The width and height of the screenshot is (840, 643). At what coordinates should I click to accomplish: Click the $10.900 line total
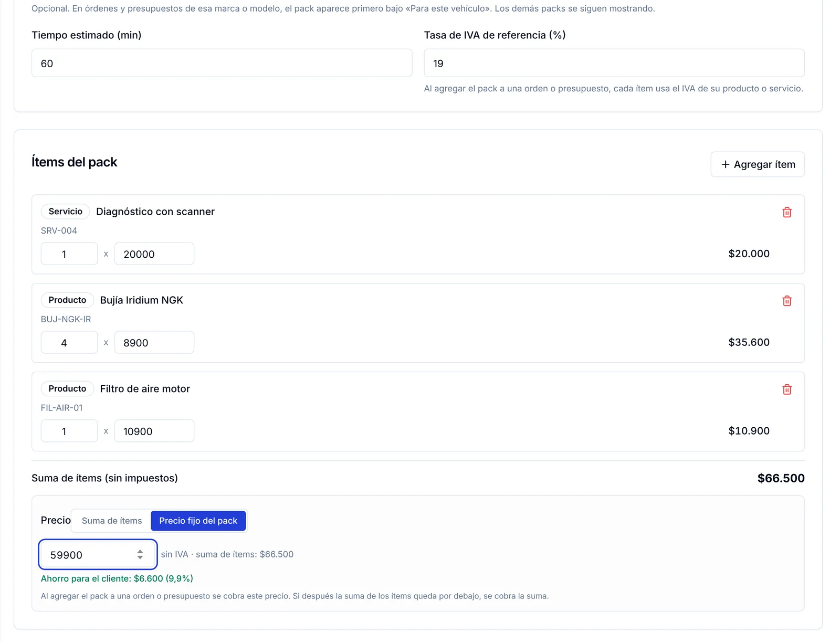[749, 431]
